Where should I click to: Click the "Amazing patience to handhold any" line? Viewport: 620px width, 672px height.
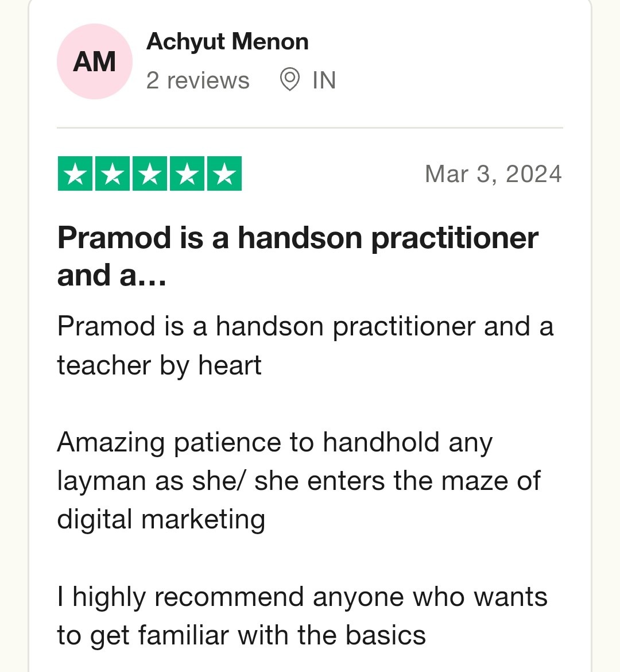click(274, 442)
